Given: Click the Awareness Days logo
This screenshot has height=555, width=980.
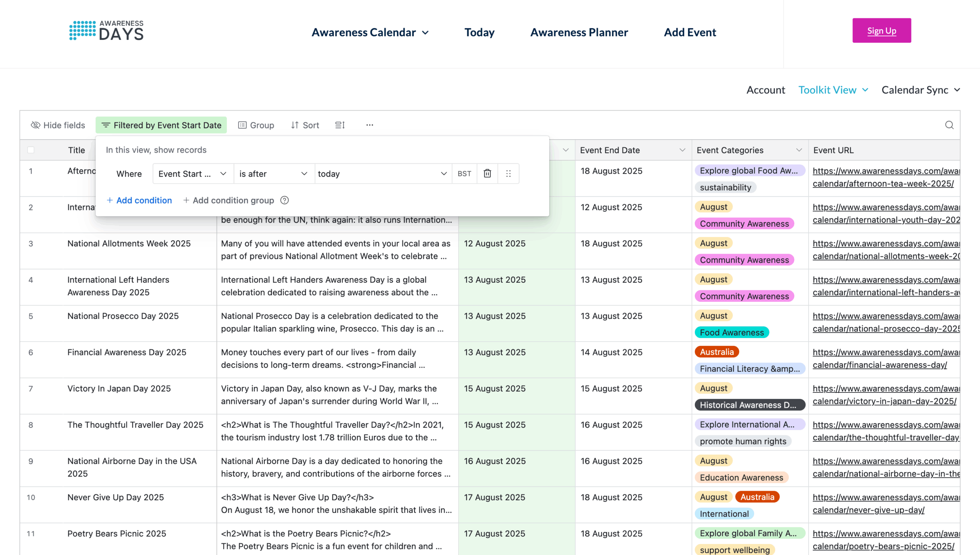Looking at the screenshot, I should click(106, 31).
